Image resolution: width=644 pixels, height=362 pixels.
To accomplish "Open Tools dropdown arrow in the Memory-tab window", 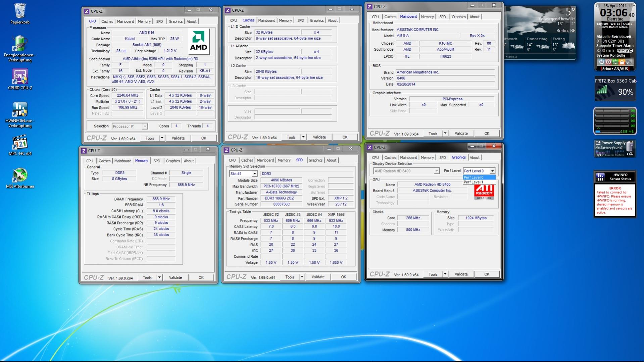I will pos(159,278).
